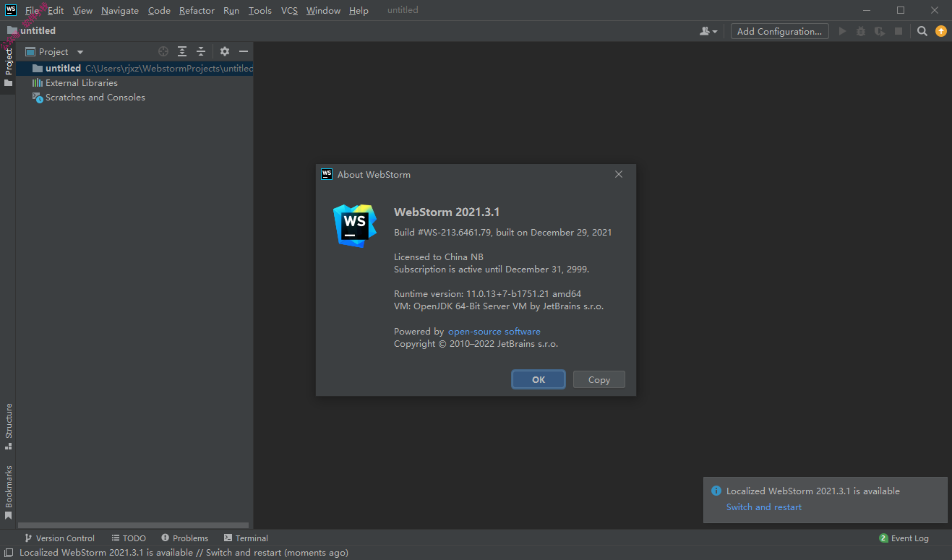Open the Run menu
The width and height of the screenshot is (952, 560).
click(x=231, y=10)
